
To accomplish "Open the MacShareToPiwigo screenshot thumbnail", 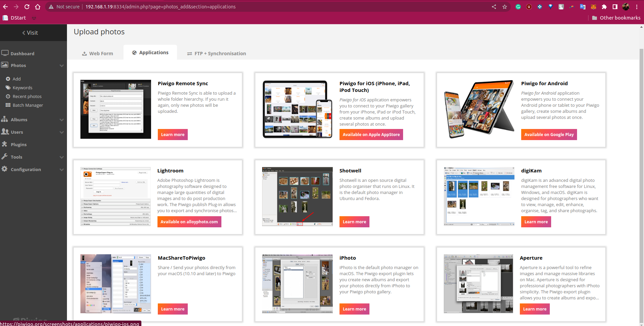I will pyautogui.click(x=116, y=284).
